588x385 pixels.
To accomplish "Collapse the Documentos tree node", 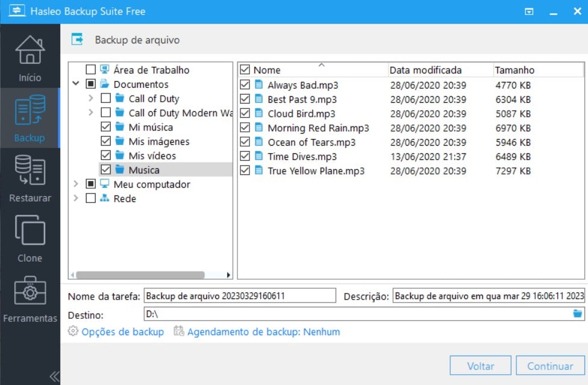I will coord(76,83).
